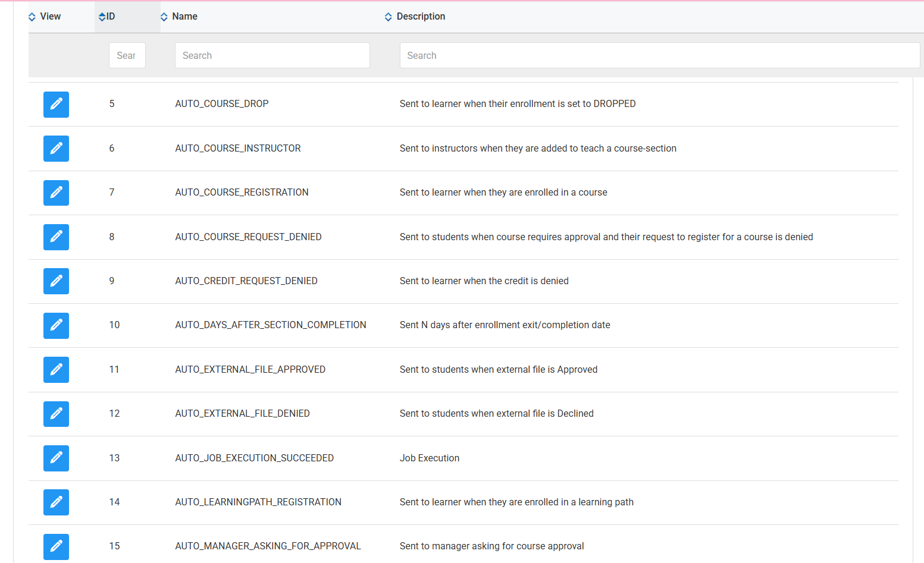Click name AUTO_COURSE_REQUEST_DENIED
Viewport: 924px width, 563px height.
(249, 237)
